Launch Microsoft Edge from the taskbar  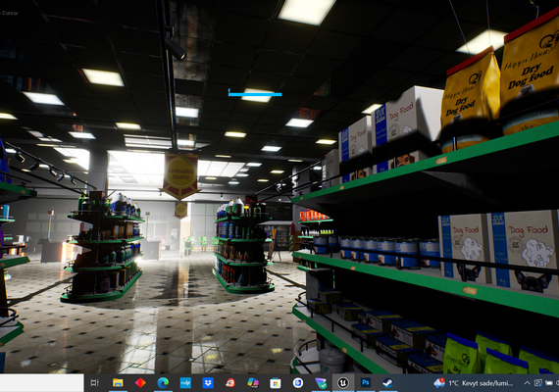click(x=163, y=383)
